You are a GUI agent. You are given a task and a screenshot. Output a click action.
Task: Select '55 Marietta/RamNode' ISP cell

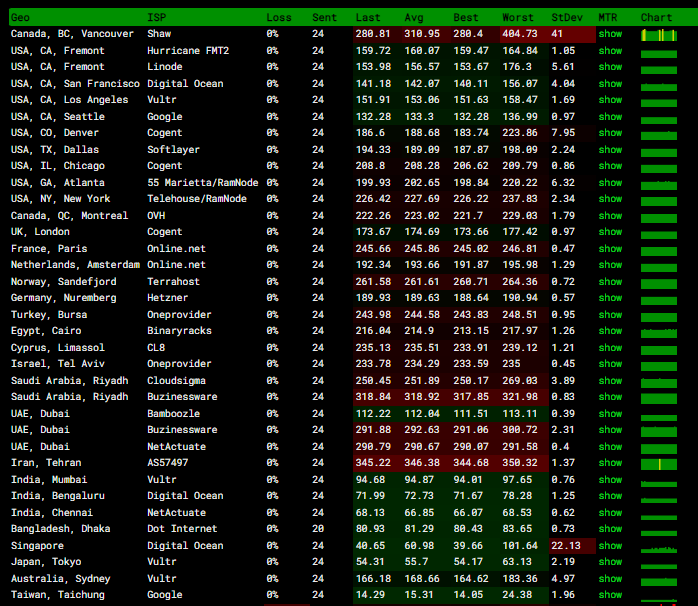pos(203,183)
